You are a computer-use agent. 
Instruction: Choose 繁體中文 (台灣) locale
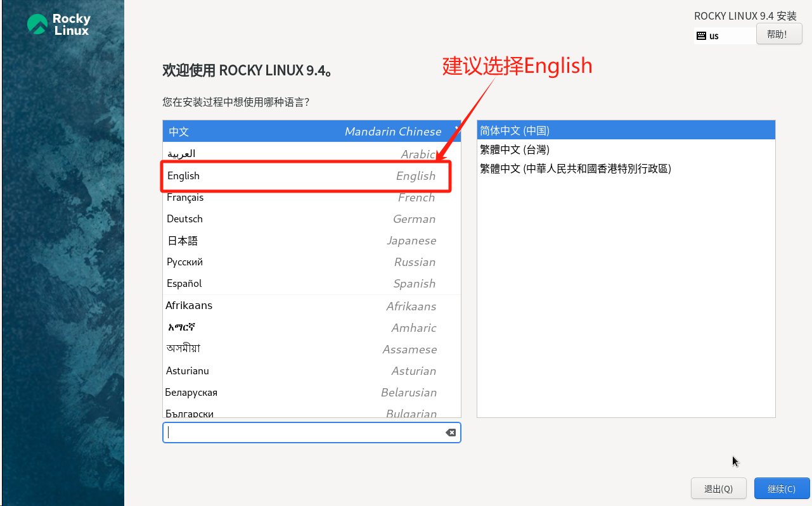point(626,149)
